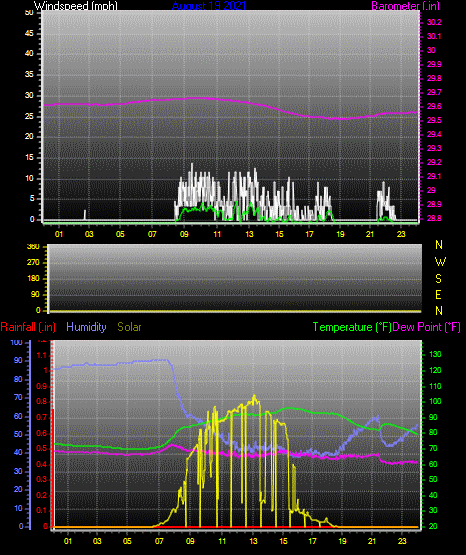466x555 pixels.
Task: Click the 45 windspeed axis value
Action: click(x=29, y=34)
